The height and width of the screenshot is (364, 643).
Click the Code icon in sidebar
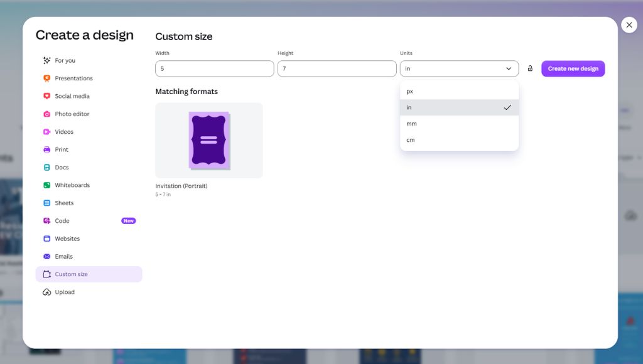point(46,221)
